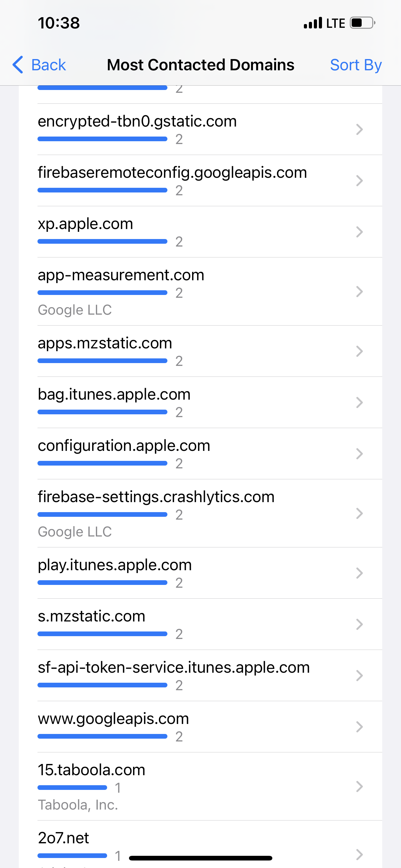Tap the cellular signal strength icon

pos(313,23)
